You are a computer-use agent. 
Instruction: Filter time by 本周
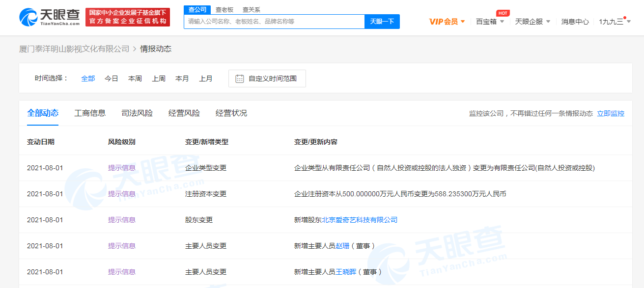point(135,79)
